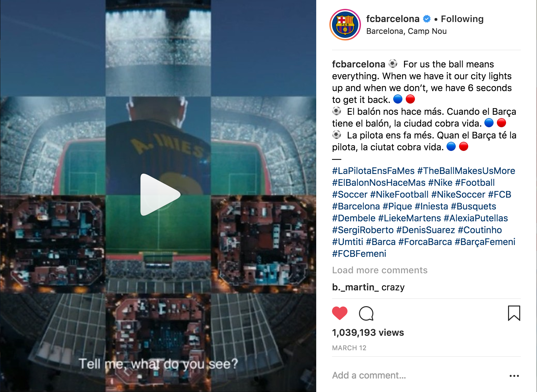Viewport: 537px width, 392px height.
Task: Click the Add a comment field
Action: (418, 376)
